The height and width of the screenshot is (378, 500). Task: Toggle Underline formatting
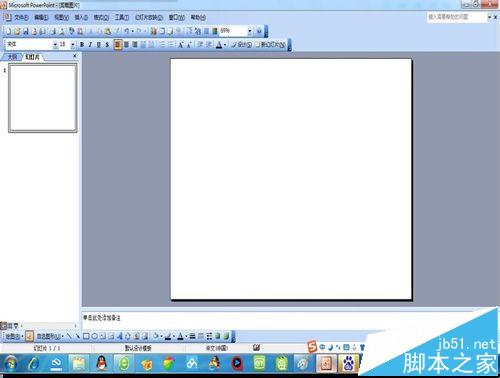tap(98, 45)
